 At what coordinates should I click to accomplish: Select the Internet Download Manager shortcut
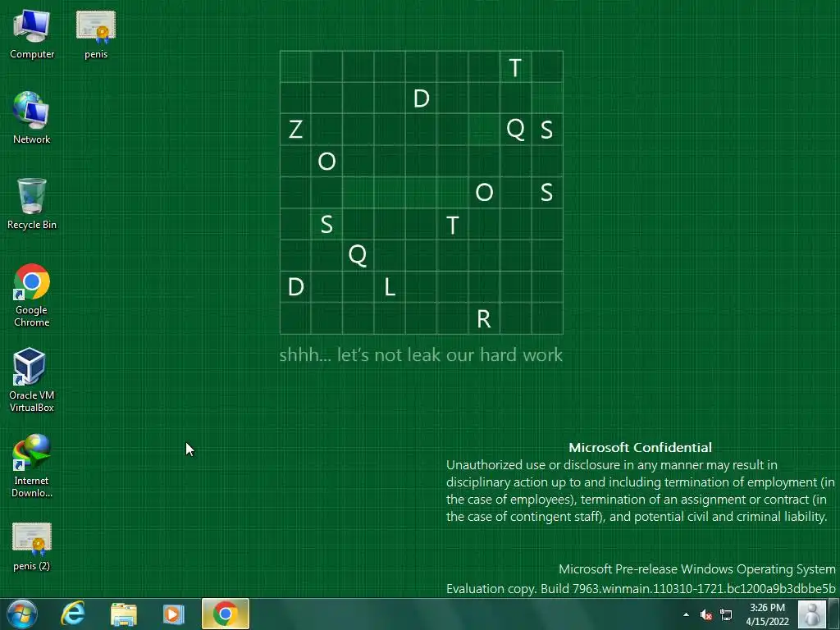32,466
